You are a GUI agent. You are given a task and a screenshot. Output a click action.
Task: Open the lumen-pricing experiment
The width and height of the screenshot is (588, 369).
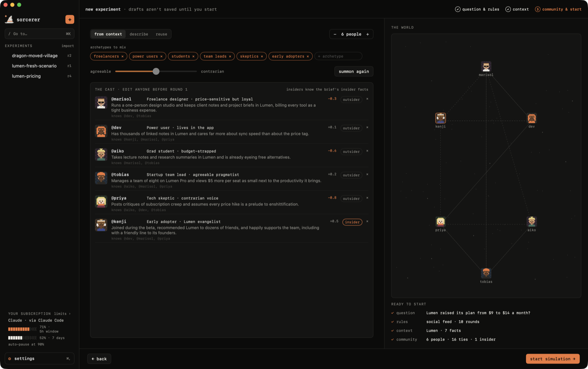(x=40, y=76)
